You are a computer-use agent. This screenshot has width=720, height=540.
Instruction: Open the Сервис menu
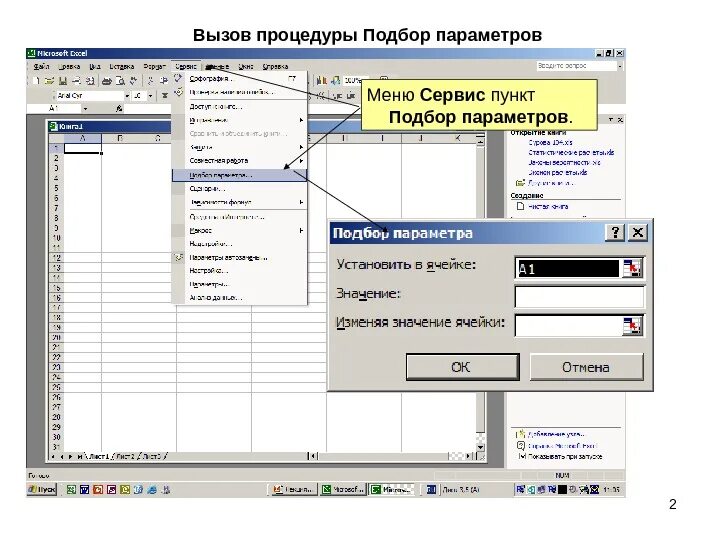tap(186, 67)
